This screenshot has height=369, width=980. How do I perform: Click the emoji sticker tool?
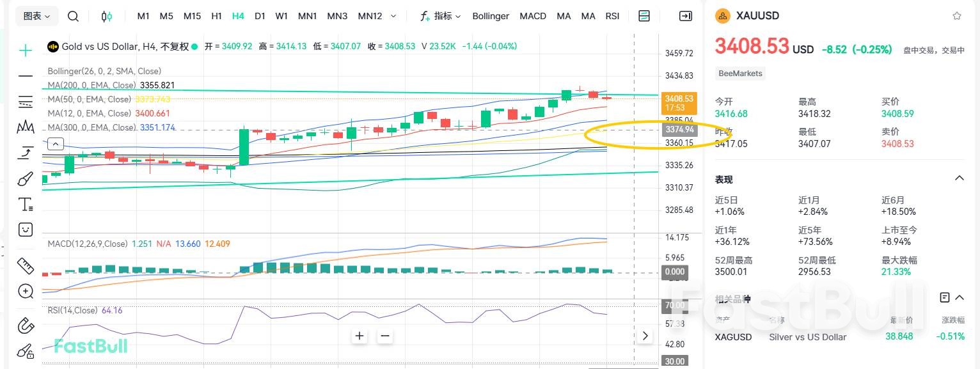coord(26,229)
